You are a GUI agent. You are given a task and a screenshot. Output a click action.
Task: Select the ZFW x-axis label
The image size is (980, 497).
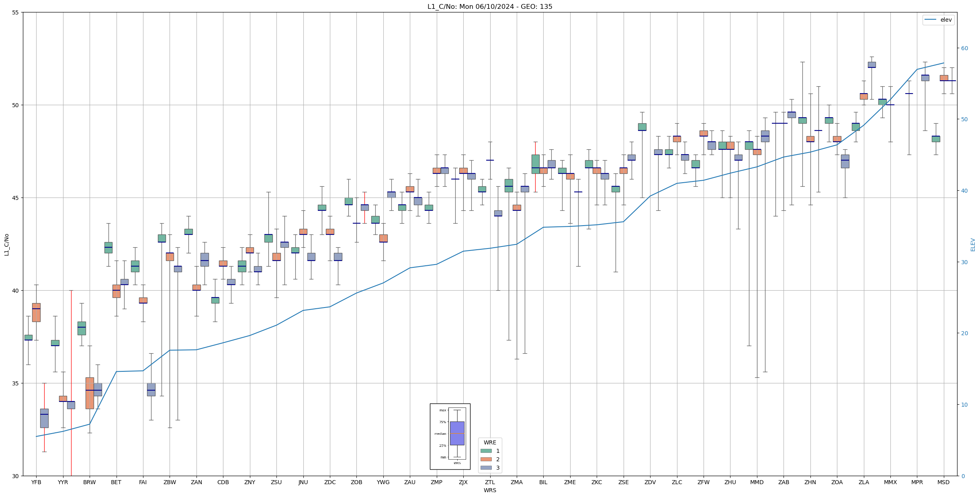tap(704, 482)
